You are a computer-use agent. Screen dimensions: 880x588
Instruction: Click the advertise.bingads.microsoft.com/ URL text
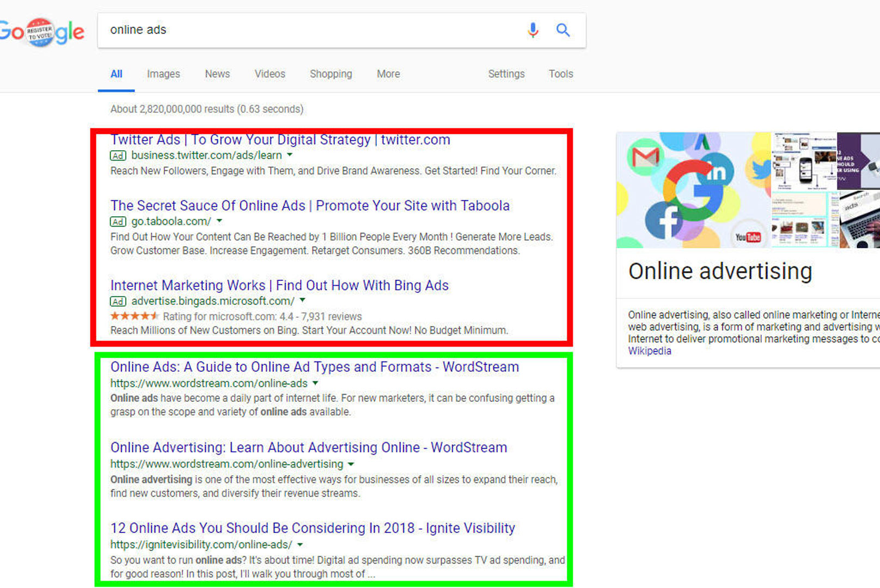point(213,301)
